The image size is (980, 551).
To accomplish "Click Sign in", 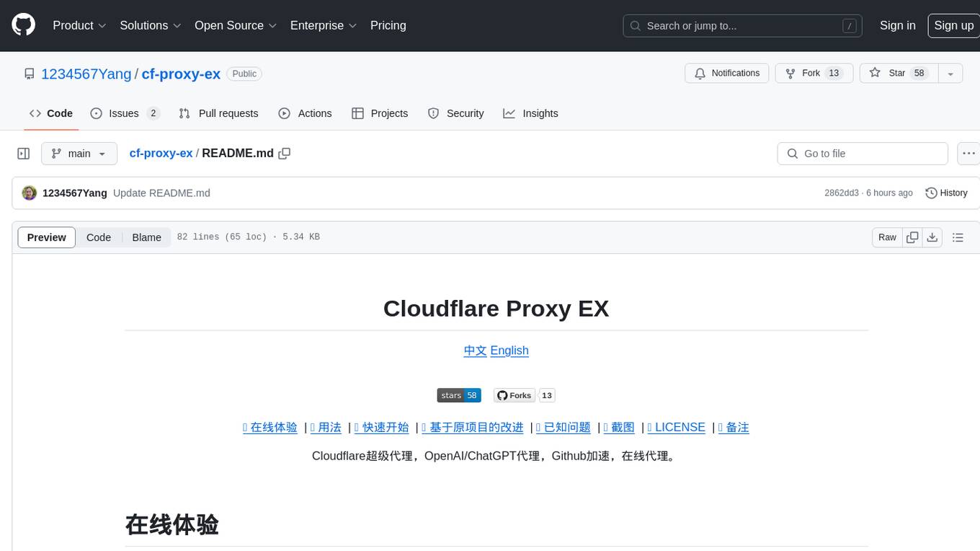I will click(897, 25).
